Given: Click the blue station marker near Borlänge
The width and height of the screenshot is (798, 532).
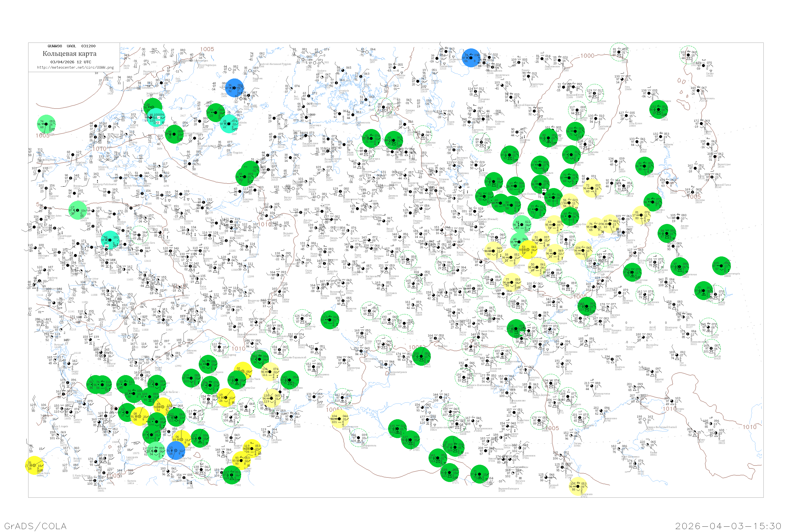Looking at the screenshot, I should (x=235, y=88).
